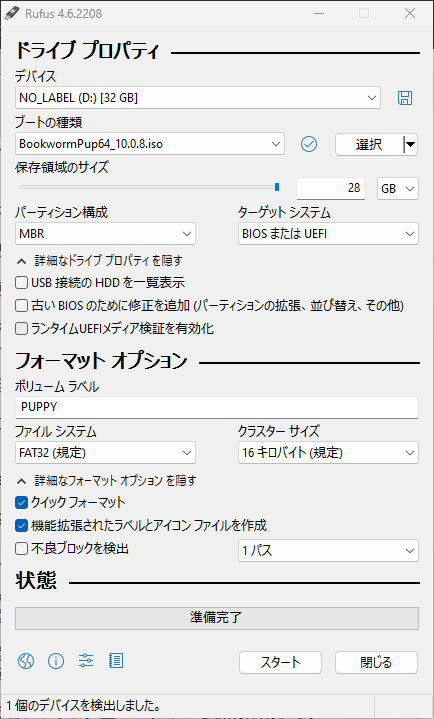Click the ISO checksum verify icon
The image size is (434, 719).
309,144
